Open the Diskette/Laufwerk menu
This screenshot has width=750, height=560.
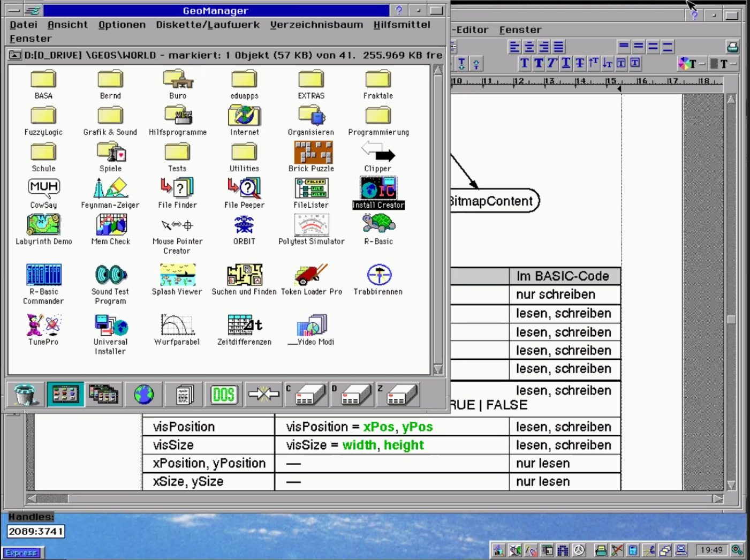coord(207,25)
